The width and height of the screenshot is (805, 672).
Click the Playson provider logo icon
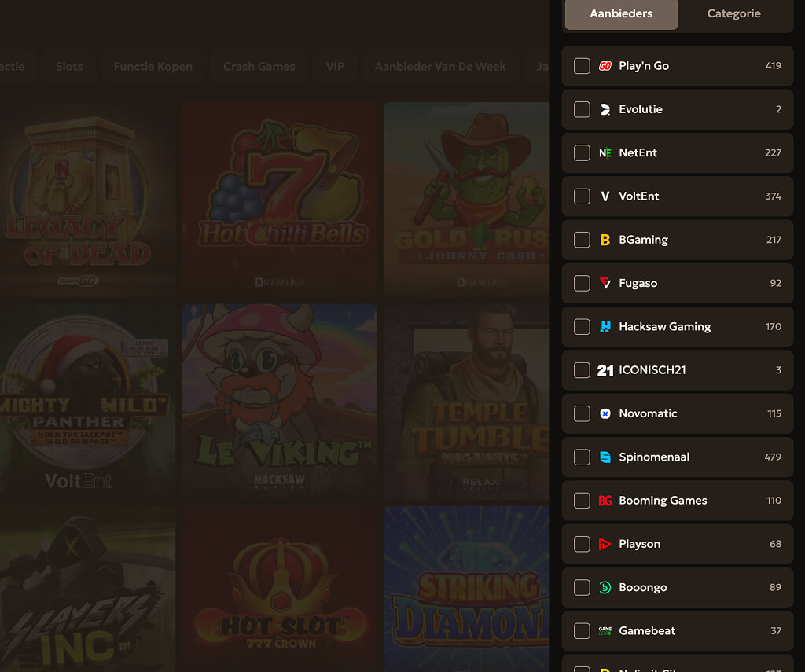(605, 544)
